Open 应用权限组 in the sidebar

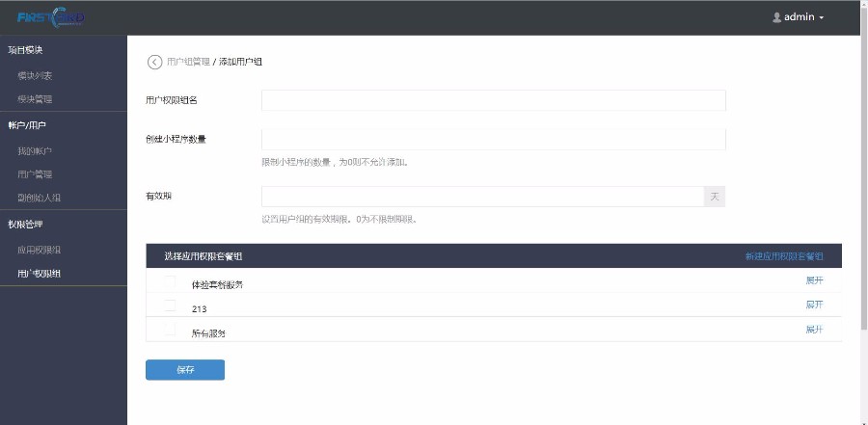[x=40, y=250]
